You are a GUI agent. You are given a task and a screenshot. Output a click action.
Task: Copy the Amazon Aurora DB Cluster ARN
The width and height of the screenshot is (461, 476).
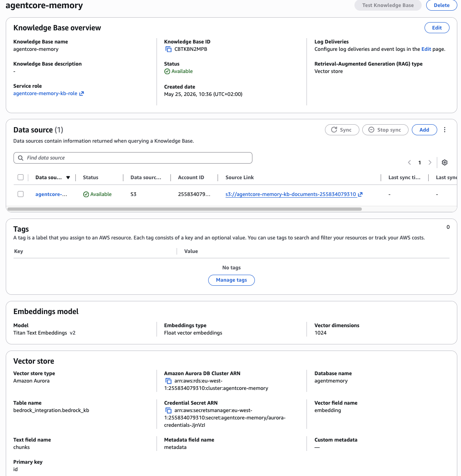click(168, 381)
